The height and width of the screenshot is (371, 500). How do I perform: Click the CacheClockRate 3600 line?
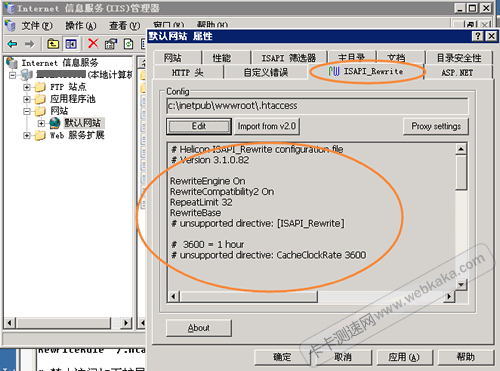click(269, 255)
